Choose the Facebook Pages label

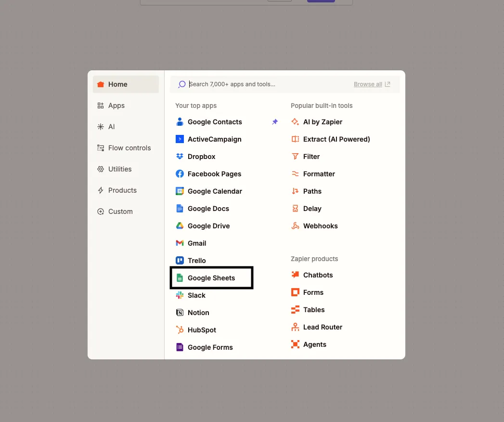click(214, 174)
